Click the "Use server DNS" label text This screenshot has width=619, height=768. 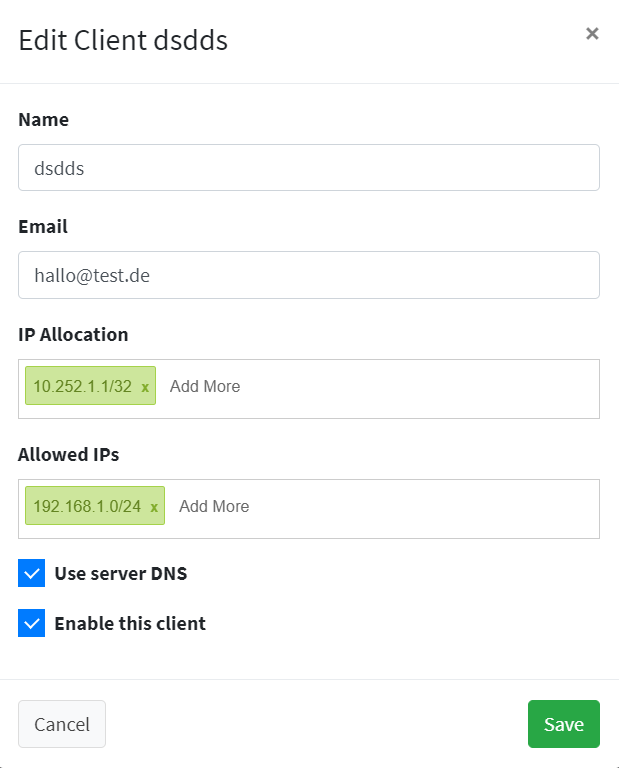121,574
